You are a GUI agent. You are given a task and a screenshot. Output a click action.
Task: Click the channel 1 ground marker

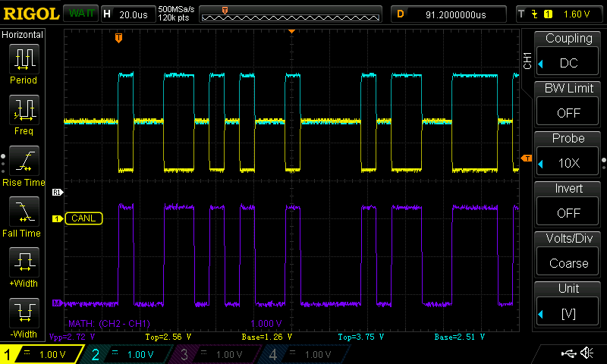58,219
